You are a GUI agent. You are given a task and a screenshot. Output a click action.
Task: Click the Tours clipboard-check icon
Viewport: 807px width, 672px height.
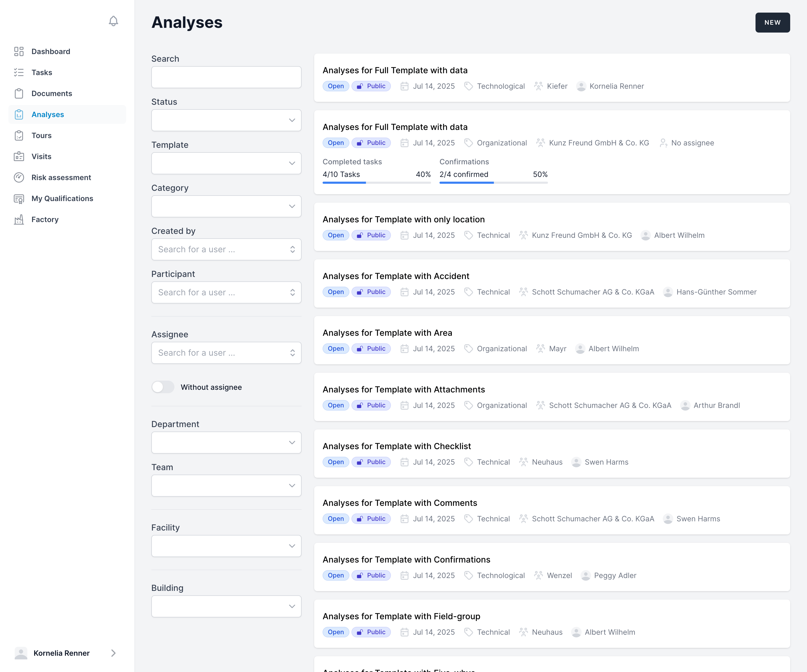(x=19, y=135)
